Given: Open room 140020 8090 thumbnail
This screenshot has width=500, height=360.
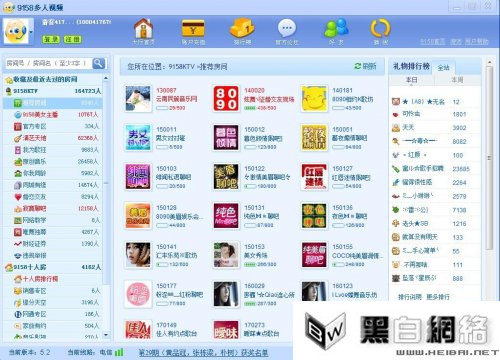Looking at the screenshot, I should (226, 98).
